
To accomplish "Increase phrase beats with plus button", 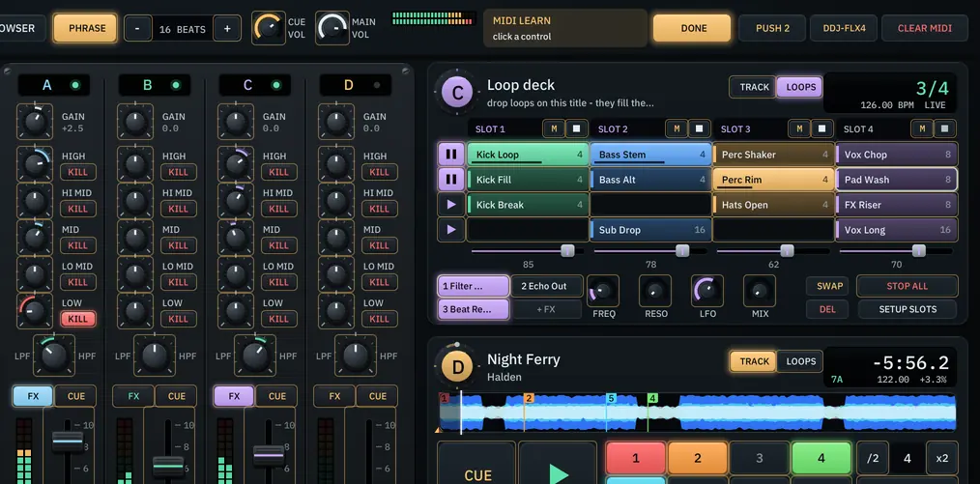I will pyautogui.click(x=227, y=28).
